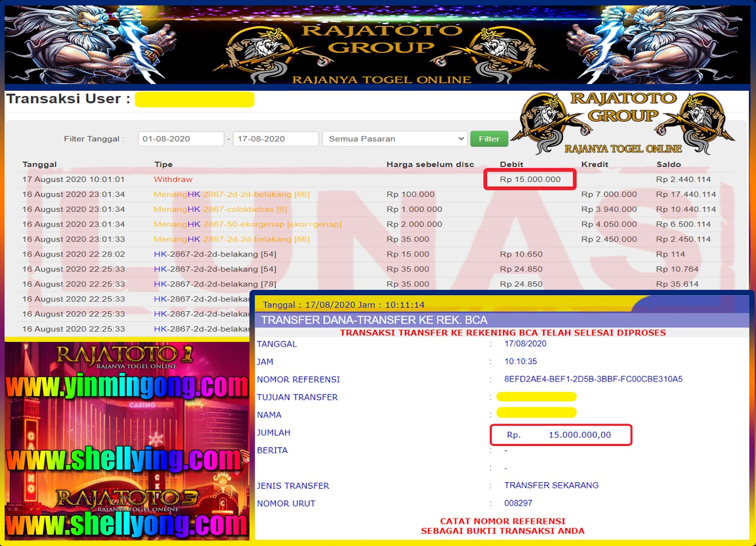
Task: Click the green Filter button
Action: (x=489, y=139)
